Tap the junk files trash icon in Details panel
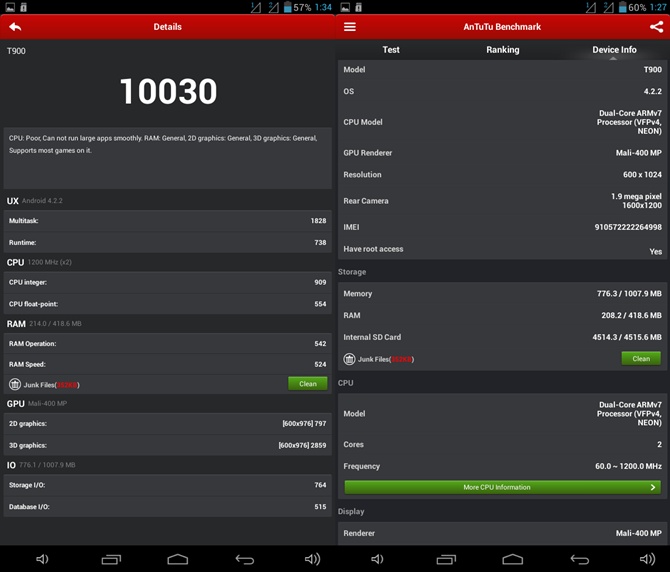Image resolution: width=670 pixels, height=572 pixels. coord(15,384)
